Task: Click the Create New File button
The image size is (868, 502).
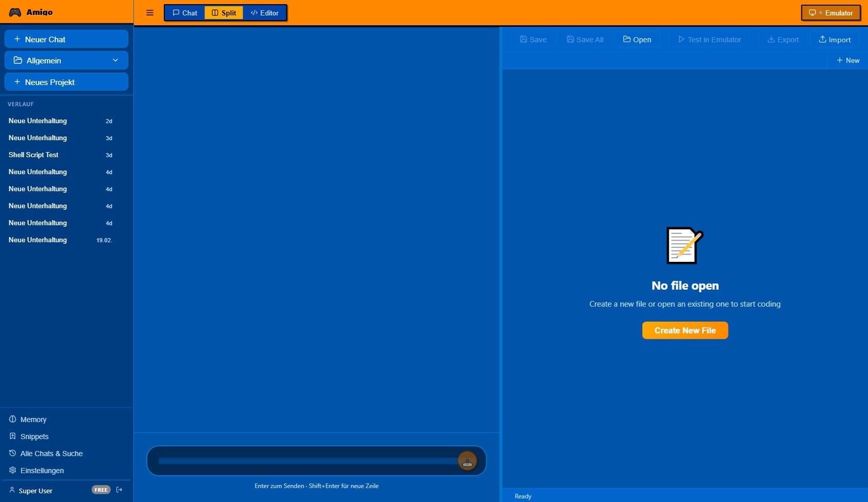Action: pos(685,330)
